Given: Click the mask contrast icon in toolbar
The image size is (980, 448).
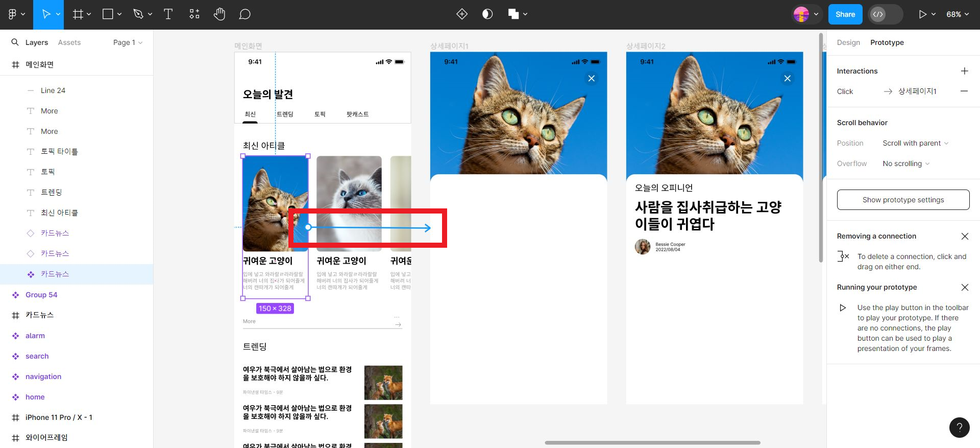Looking at the screenshot, I should pyautogui.click(x=487, y=14).
